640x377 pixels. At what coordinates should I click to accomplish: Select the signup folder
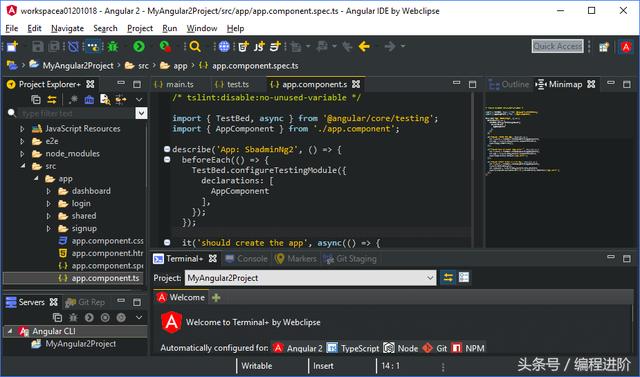tap(84, 228)
